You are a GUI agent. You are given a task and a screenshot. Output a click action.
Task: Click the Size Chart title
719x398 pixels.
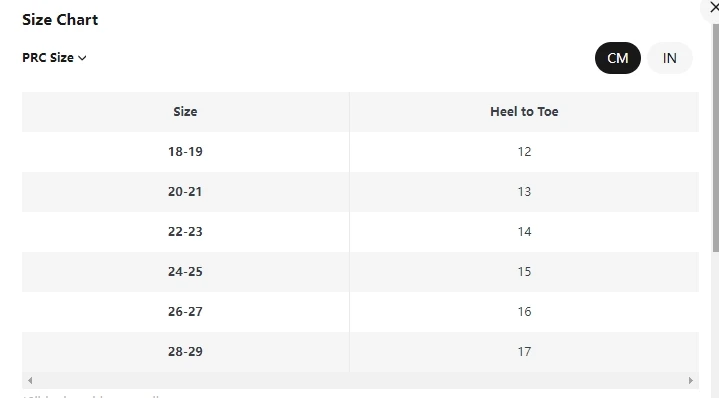pos(60,20)
